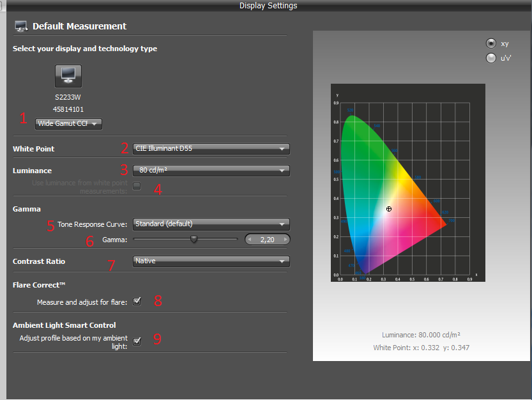The height and width of the screenshot is (400, 532).
Task: Decrease gamma with the left arrow
Action: 250,240
